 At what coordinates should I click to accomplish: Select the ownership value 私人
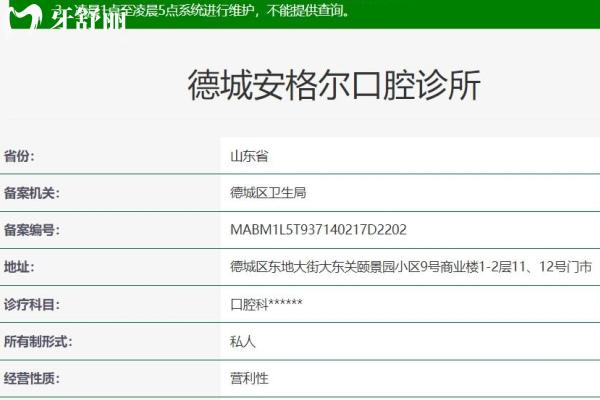pyautogui.click(x=243, y=341)
